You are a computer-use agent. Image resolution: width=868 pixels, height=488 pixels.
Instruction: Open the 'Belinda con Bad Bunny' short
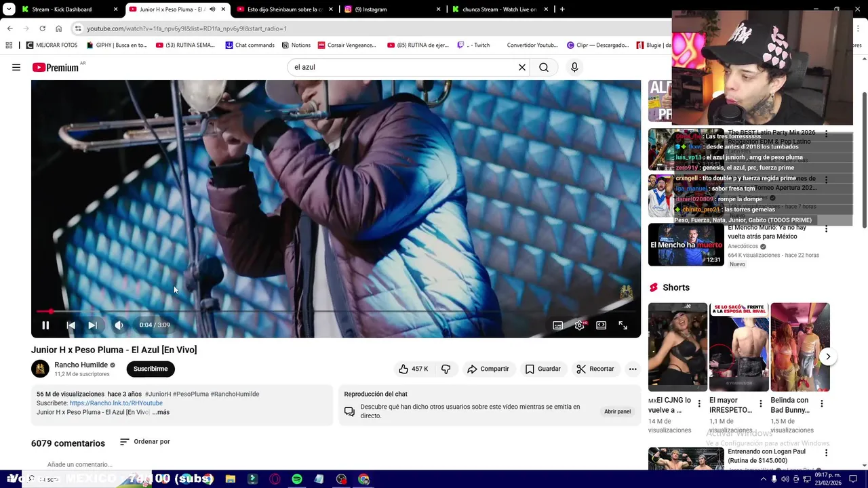pos(800,347)
